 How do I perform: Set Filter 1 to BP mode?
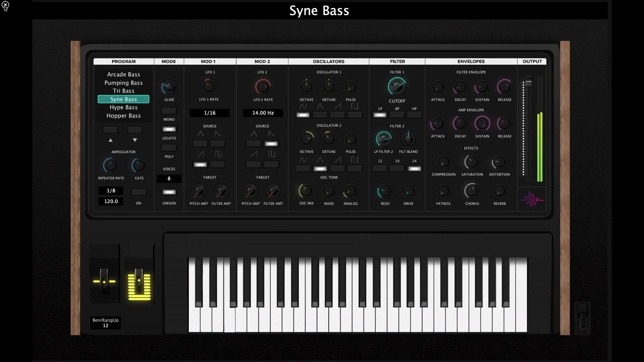click(x=397, y=115)
